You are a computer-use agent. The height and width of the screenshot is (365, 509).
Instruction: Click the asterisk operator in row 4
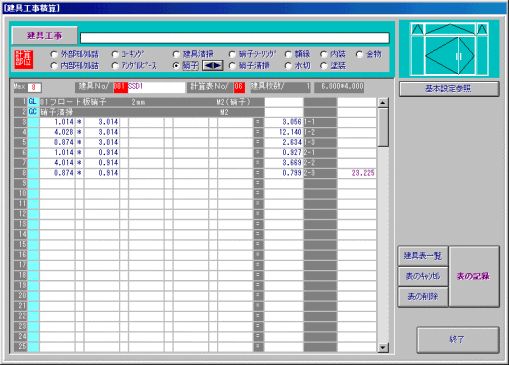(x=79, y=132)
